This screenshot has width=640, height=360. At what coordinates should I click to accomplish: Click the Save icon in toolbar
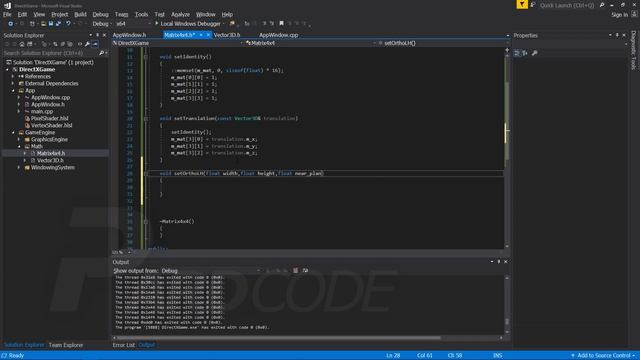click(x=51, y=24)
